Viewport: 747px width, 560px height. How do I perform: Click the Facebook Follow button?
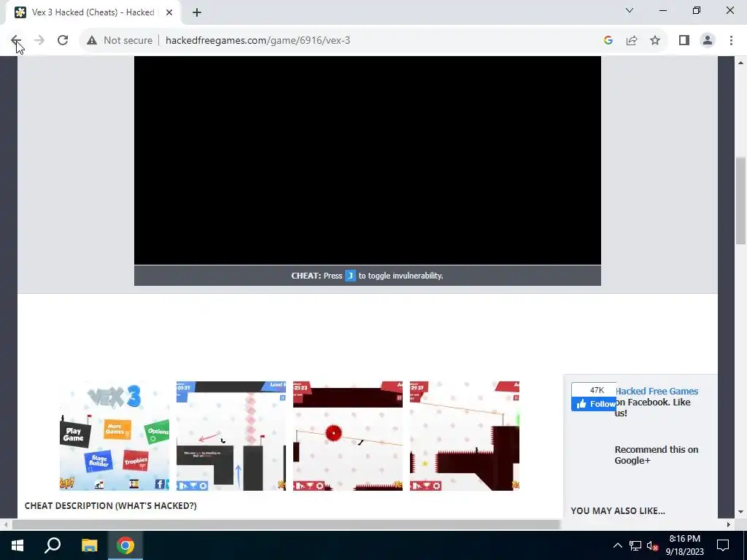click(594, 404)
